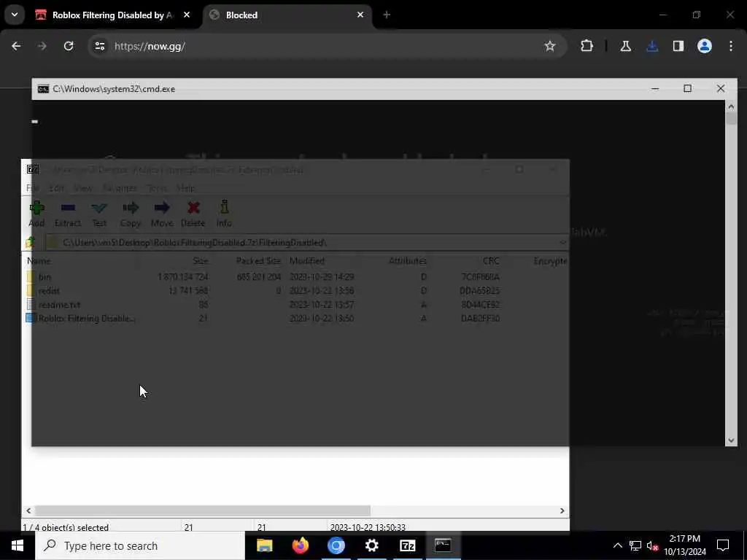Open Chrome extensions puzzle icon
The height and width of the screenshot is (560, 747).
pos(587,46)
